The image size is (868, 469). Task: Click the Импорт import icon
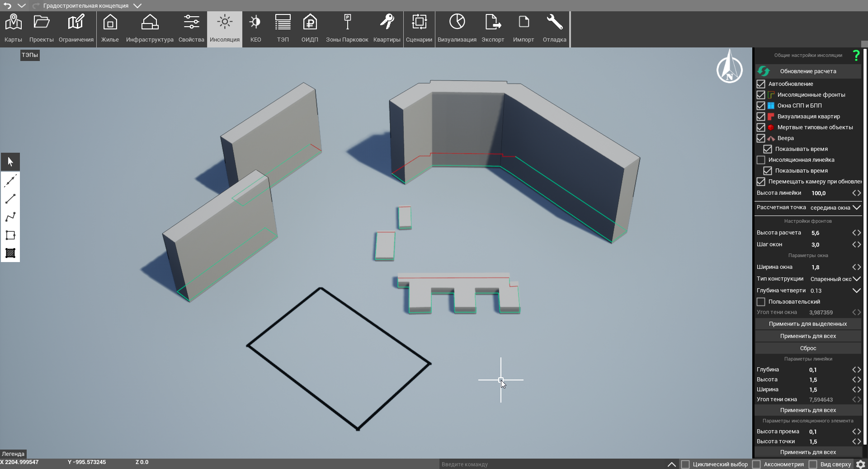pyautogui.click(x=524, y=28)
